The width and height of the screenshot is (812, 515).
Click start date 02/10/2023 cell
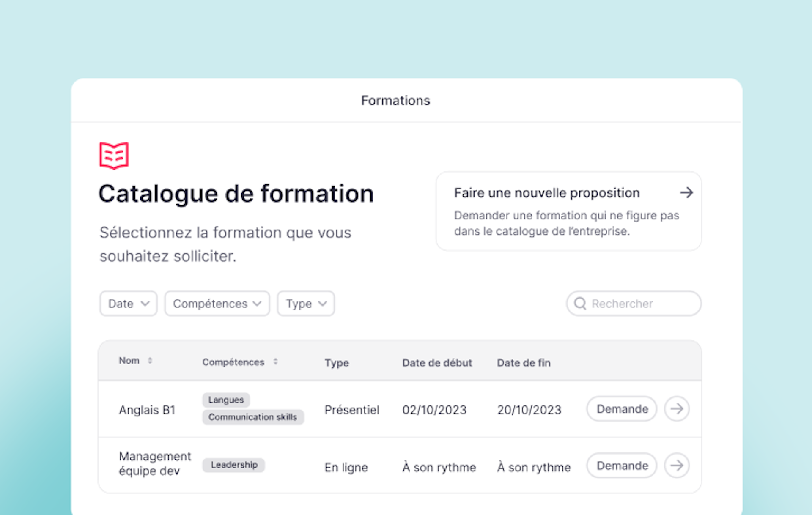pos(434,410)
